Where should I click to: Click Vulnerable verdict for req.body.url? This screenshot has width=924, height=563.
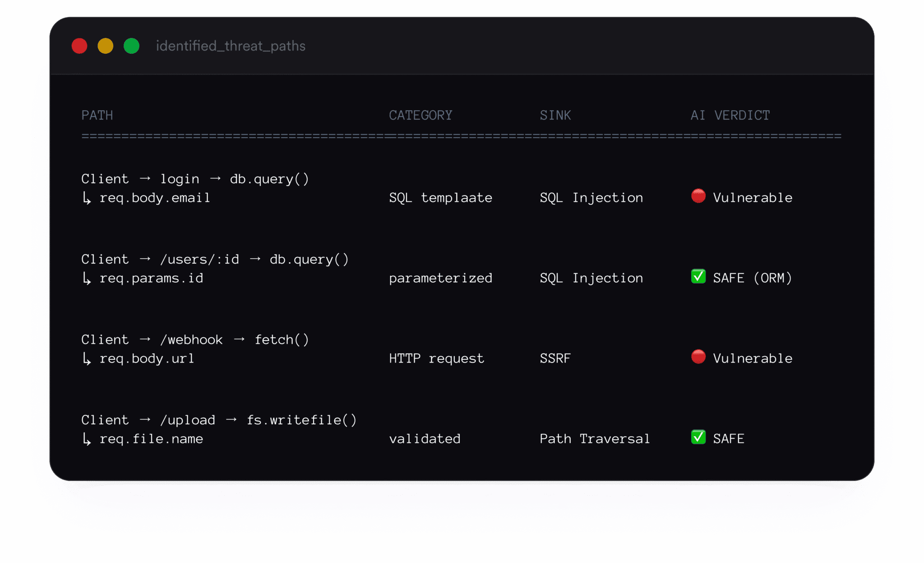[x=753, y=358]
